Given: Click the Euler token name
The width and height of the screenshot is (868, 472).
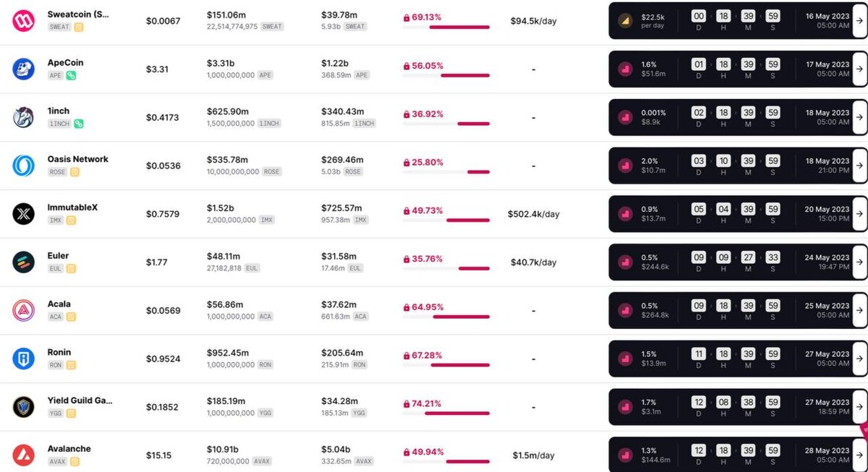Looking at the screenshot, I should pyautogui.click(x=59, y=256).
